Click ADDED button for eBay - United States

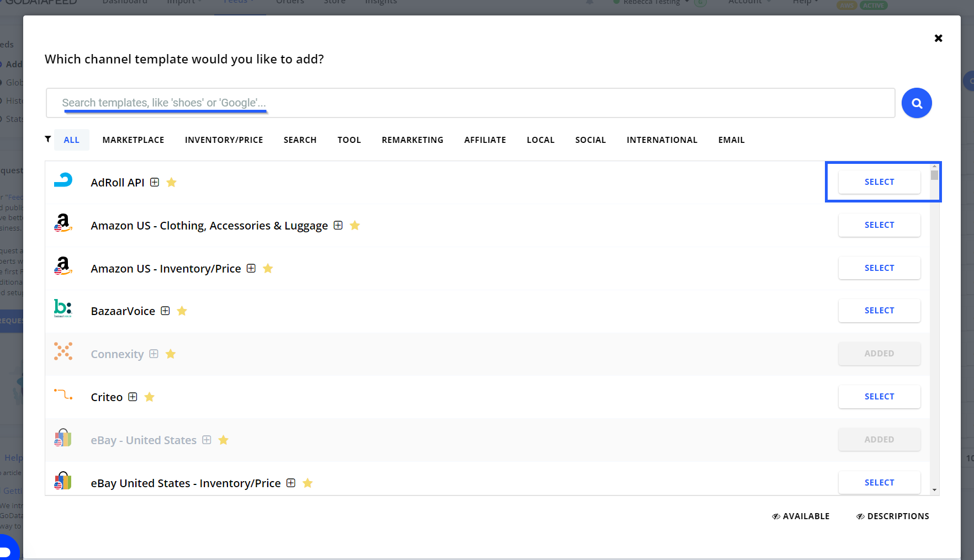[879, 440]
